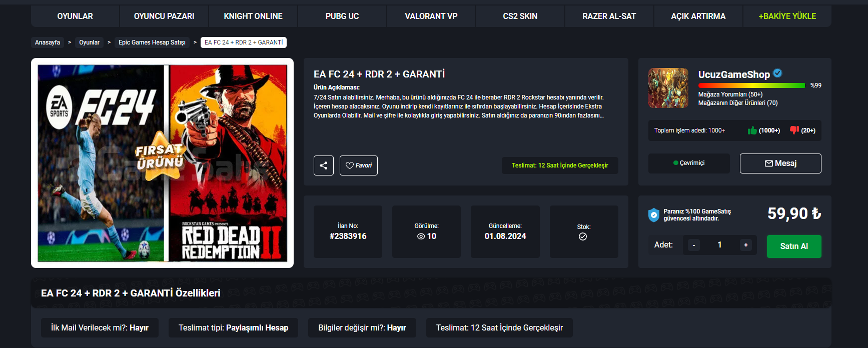
Task: Click the Çevrimiçi online status indicator
Action: [x=689, y=163]
